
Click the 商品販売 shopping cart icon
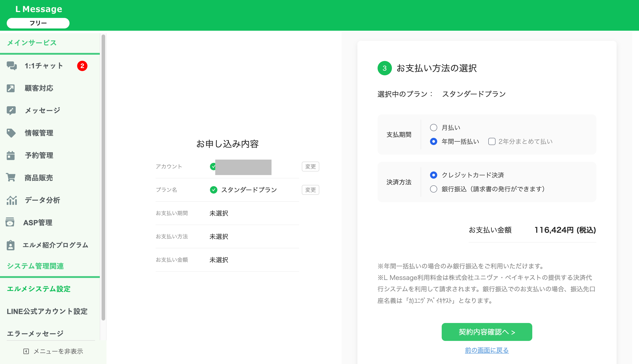pyautogui.click(x=11, y=178)
